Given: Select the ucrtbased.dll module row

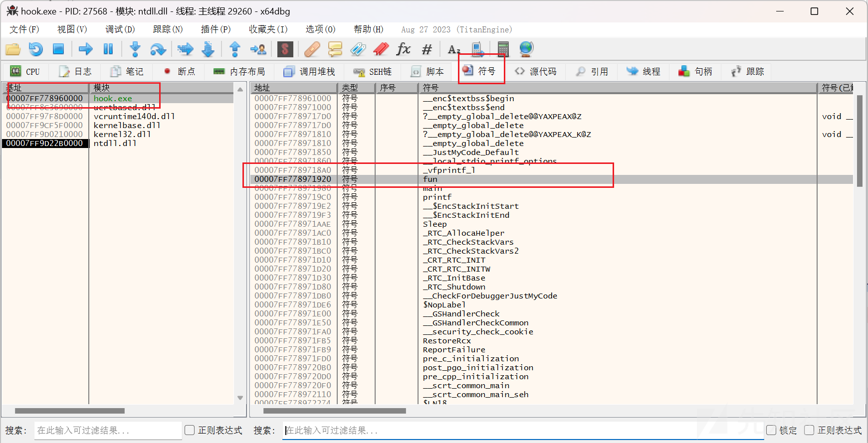Looking at the screenshot, I should (118, 107).
